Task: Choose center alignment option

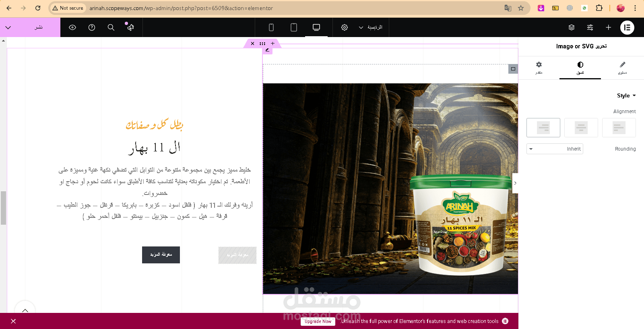Action: click(x=581, y=128)
